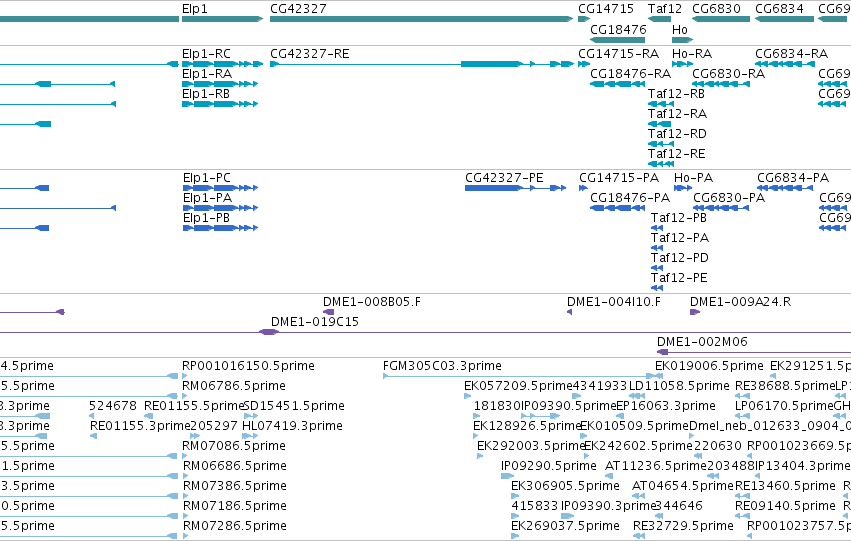
Task: Click the CG14715 gene label
Action: click(606, 9)
